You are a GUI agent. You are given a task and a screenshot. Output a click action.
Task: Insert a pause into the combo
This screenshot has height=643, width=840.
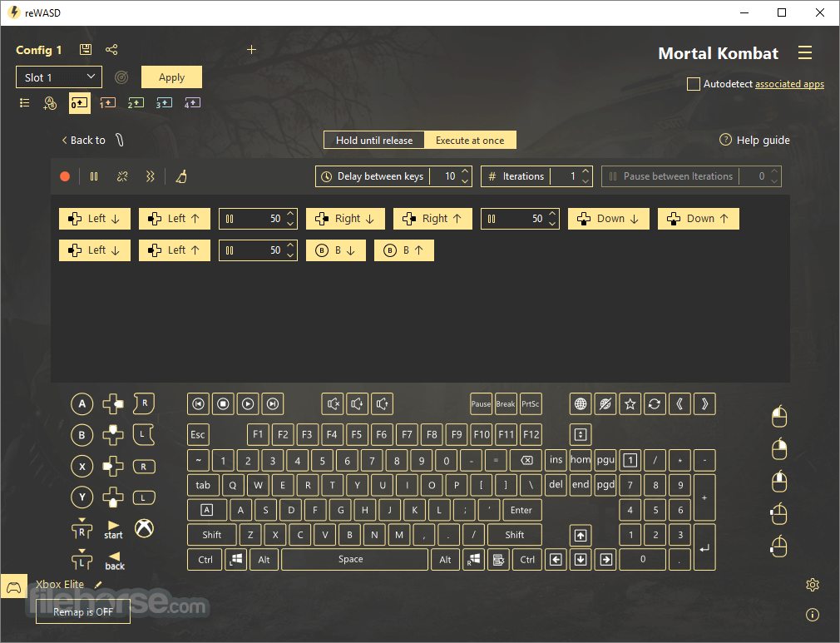[x=94, y=176]
